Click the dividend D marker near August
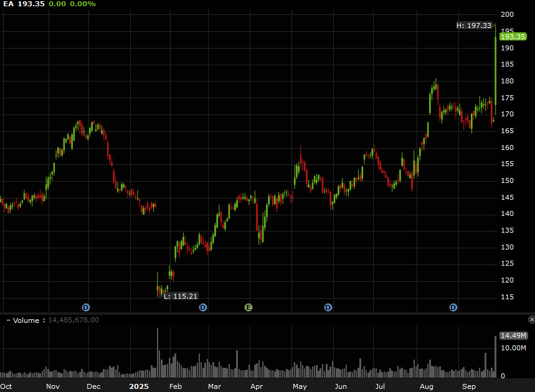This screenshot has width=535, height=392. pos(453,307)
